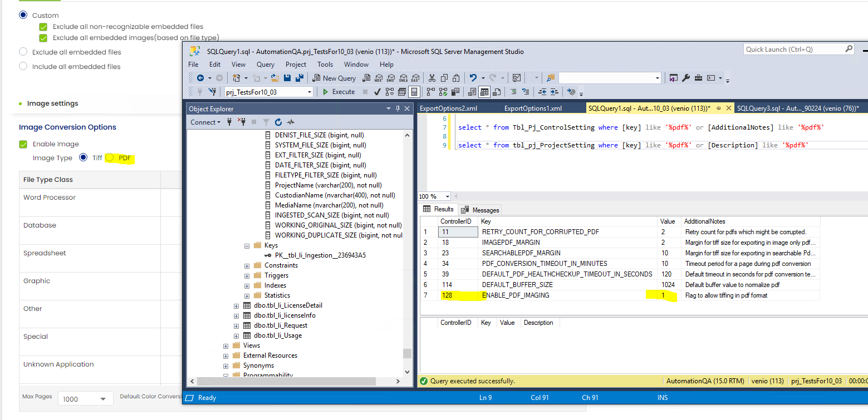Image resolution: width=868 pixels, height=420 pixels.
Task: Click the Toolbox briefcase icon
Action: (698, 78)
